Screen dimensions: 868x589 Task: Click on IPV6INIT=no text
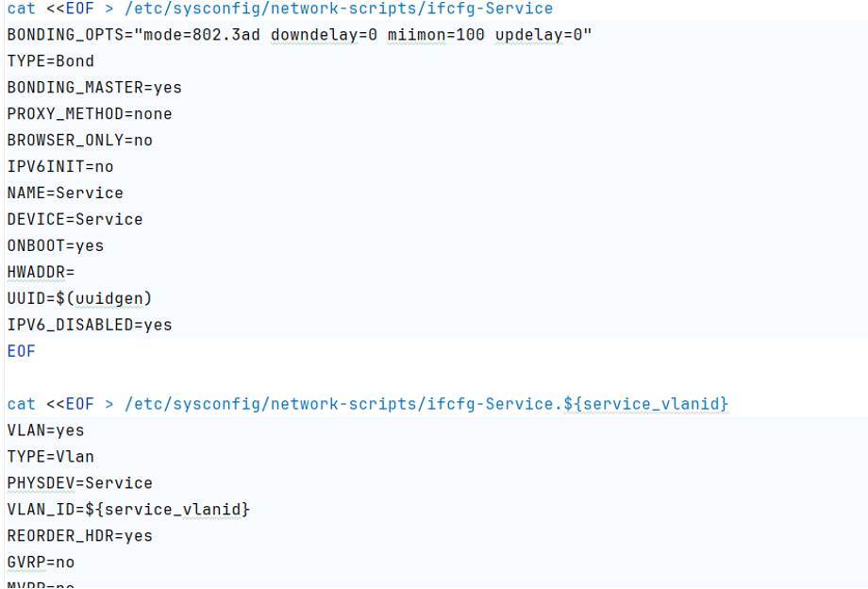(60, 167)
